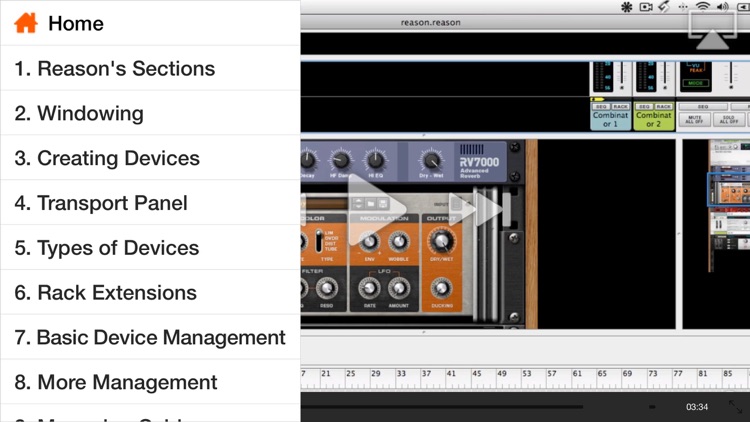Viewport: 750px width, 422px height.
Task: Click MUTE ALL OFF on master section
Action: 694,119
